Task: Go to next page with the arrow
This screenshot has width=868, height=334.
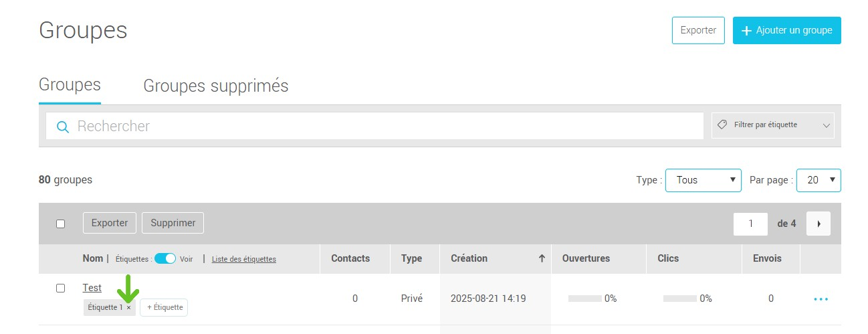Action: (x=819, y=224)
